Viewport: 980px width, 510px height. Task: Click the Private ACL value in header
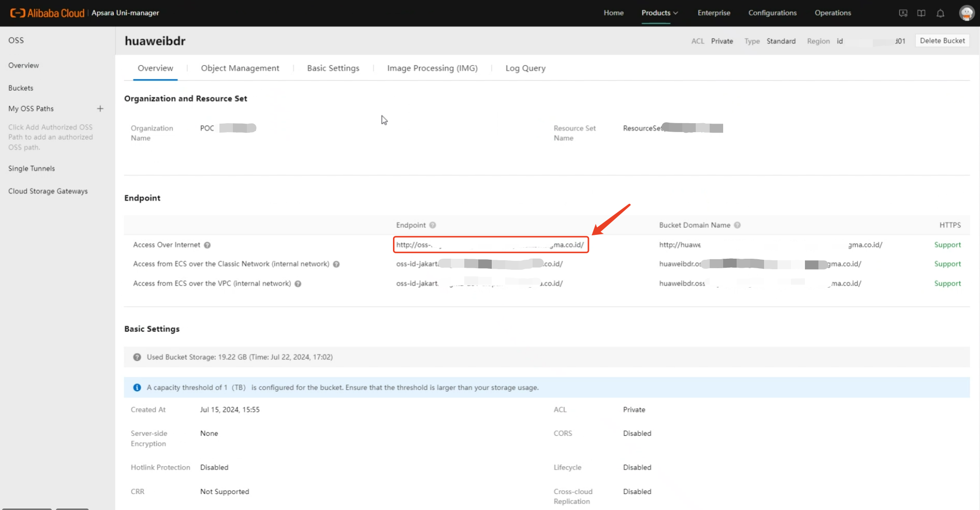(x=722, y=41)
